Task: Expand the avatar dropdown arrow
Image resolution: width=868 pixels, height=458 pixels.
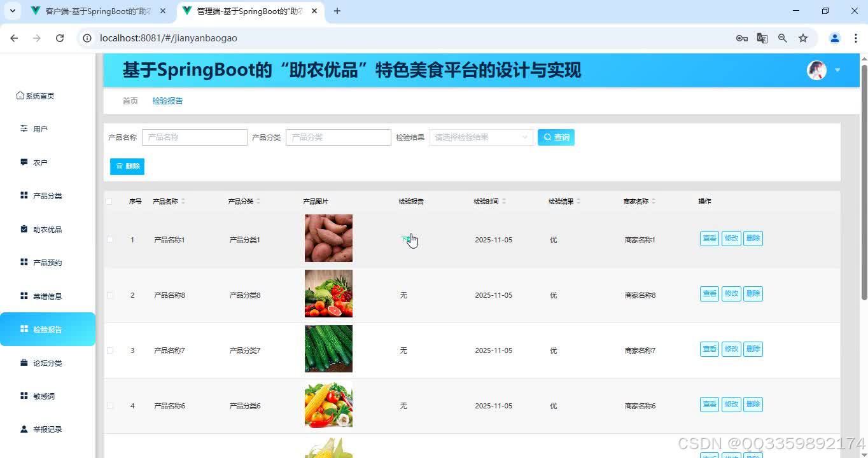Action: click(x=837, y=70)
